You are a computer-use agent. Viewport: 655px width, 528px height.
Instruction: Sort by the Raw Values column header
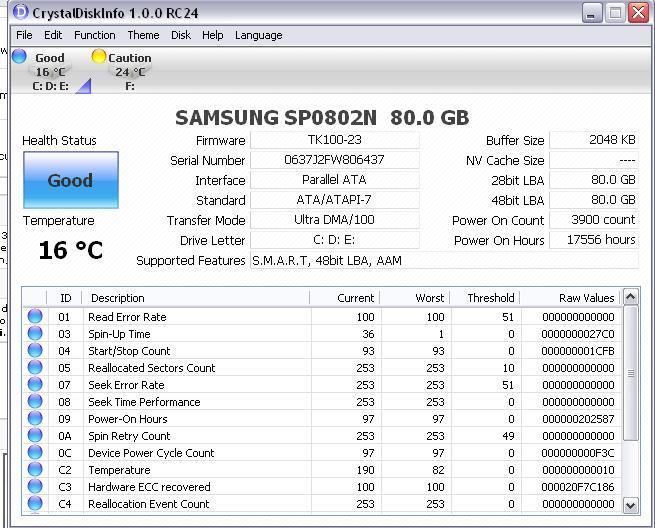point(571,298)
